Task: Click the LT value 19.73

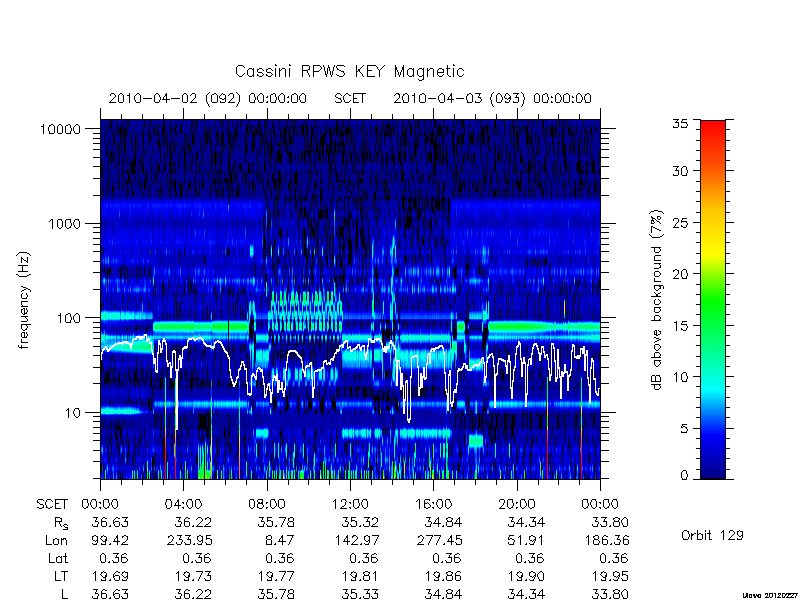Action: [193, 576]
